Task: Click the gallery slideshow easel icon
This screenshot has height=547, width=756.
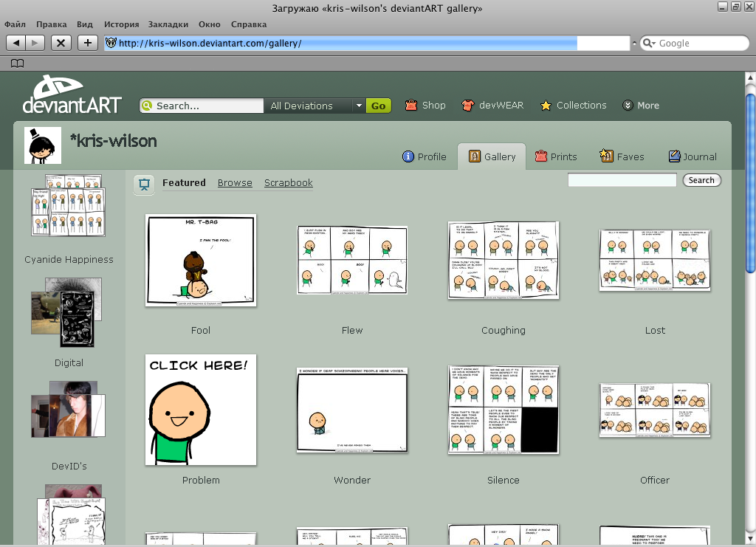Action: click(x=144, y=185)
